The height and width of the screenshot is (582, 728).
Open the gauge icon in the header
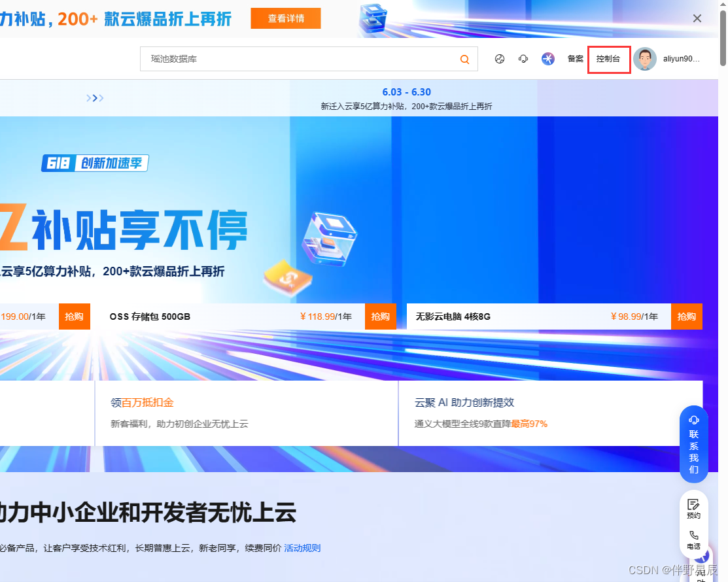(x=500, y=59)
